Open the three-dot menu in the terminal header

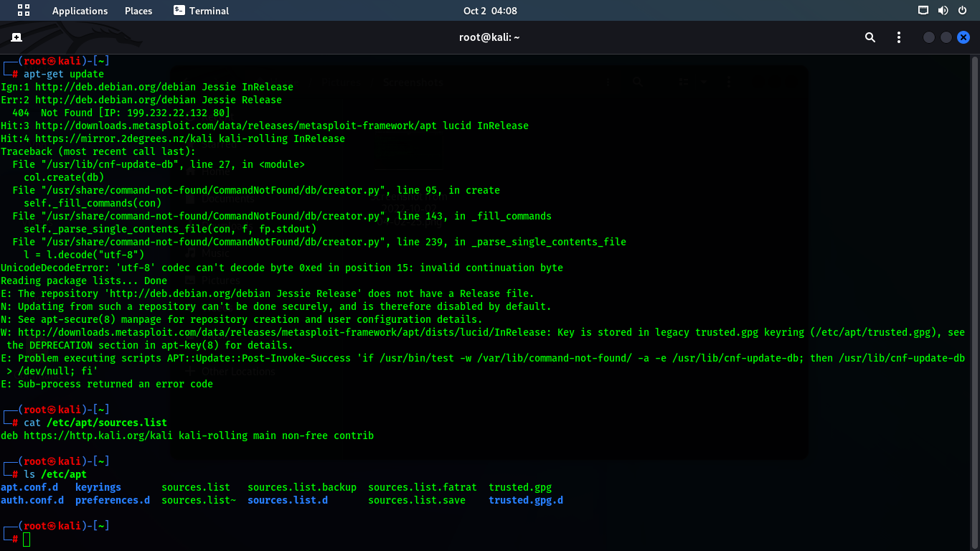(x=899, y=37)
